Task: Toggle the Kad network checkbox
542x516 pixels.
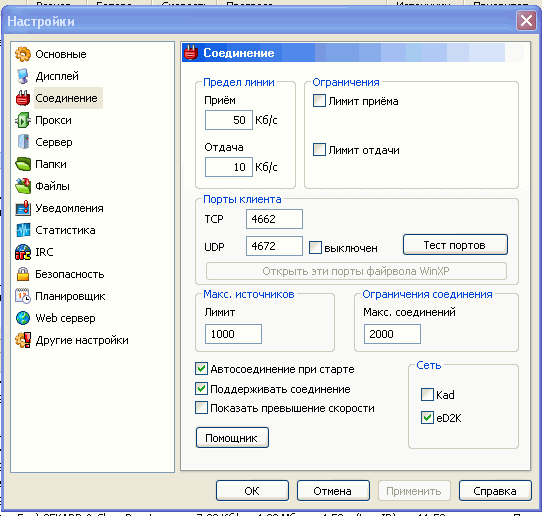Action: (427, 394)
